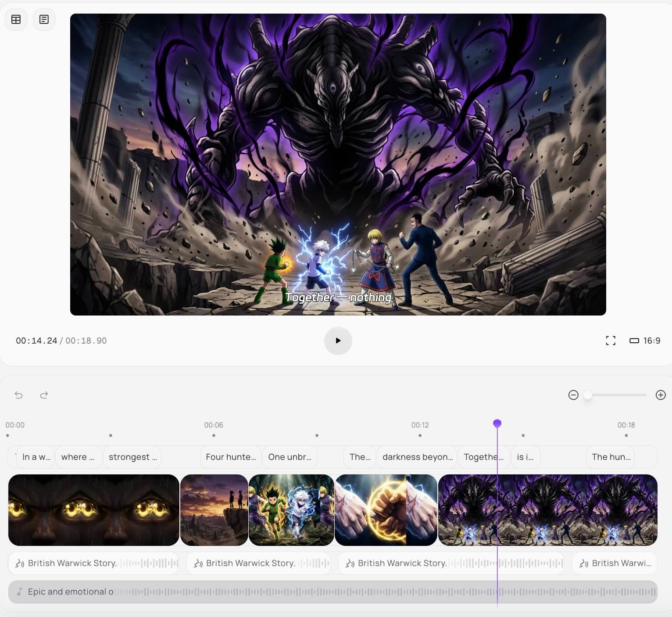Zoom in timeline with plus icon

click(661, 395)
